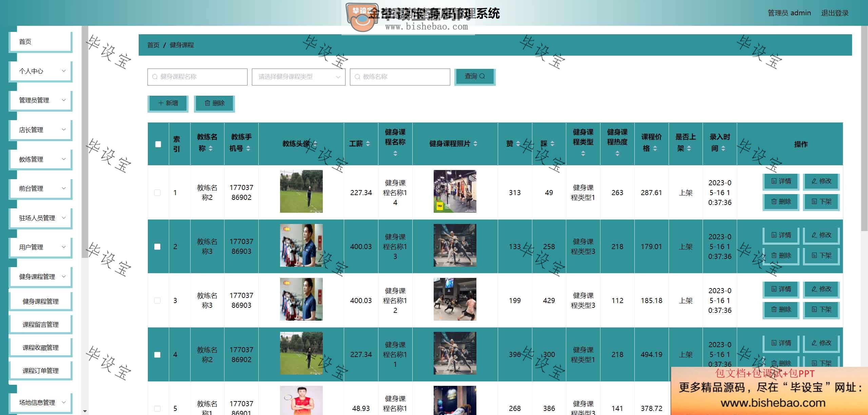Sort by 踩 column arrows
Viewport: 868px width, 415px height.
tap(552, 144)
